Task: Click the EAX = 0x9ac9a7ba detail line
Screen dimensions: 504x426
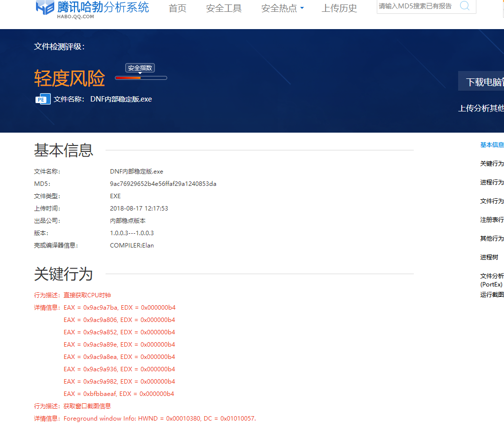Action: click(x=119, y=308)
